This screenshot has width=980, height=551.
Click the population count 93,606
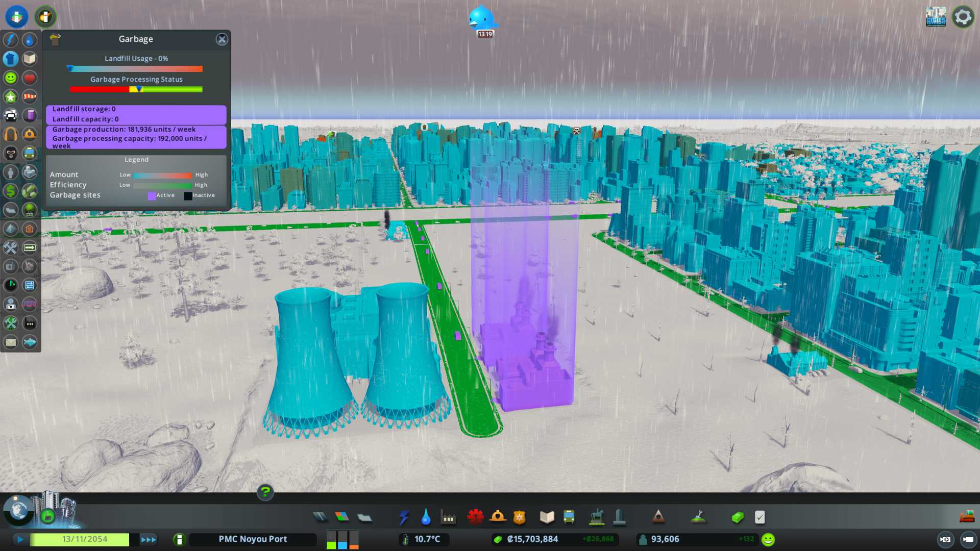pos(665,539)
